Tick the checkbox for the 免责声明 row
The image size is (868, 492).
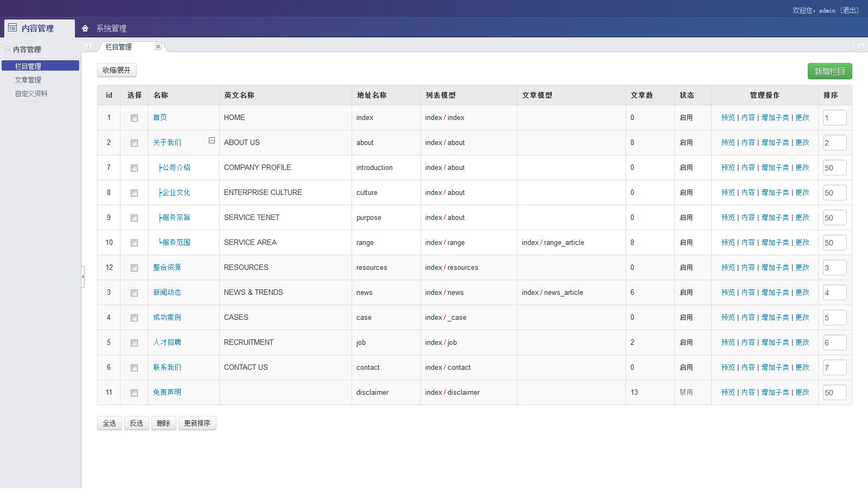134,393
